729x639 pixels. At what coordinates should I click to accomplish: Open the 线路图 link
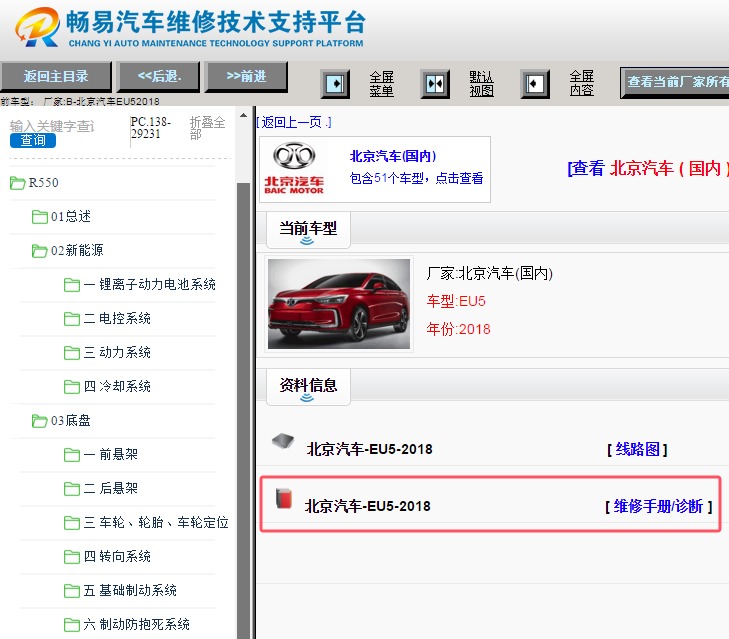click(637, 449)
